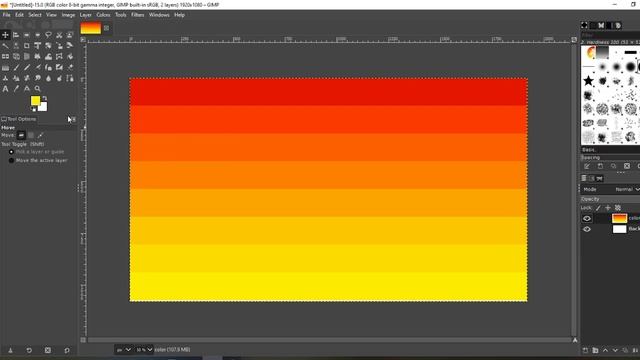Create a new brush
Viewport: 640px width, 360px height.
pos(600,166)
